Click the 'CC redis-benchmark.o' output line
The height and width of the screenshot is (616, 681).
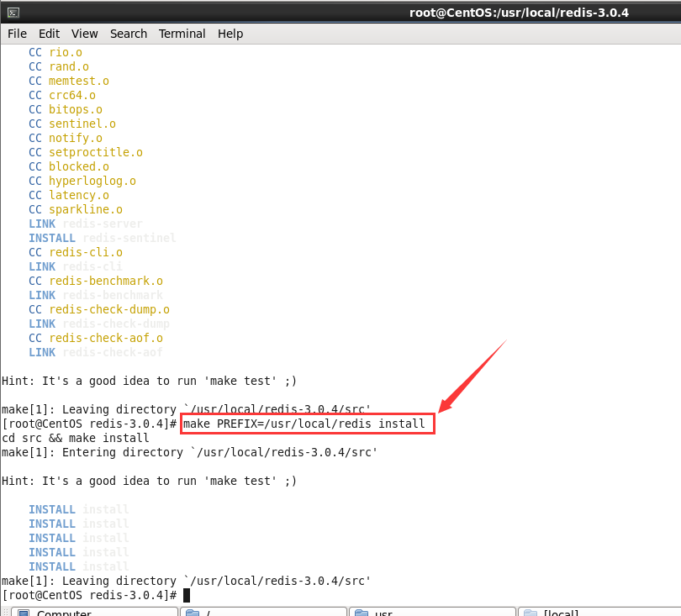96,282
